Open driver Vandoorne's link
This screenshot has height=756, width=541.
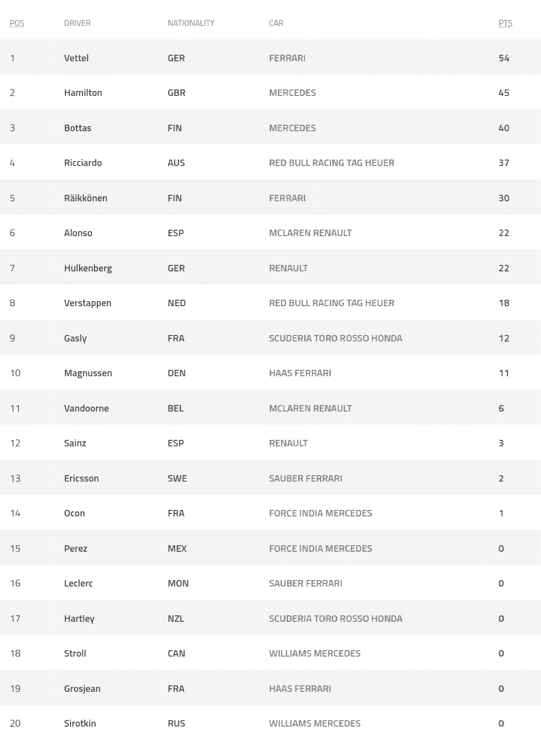pyautogui.click(x=86, y=408)
